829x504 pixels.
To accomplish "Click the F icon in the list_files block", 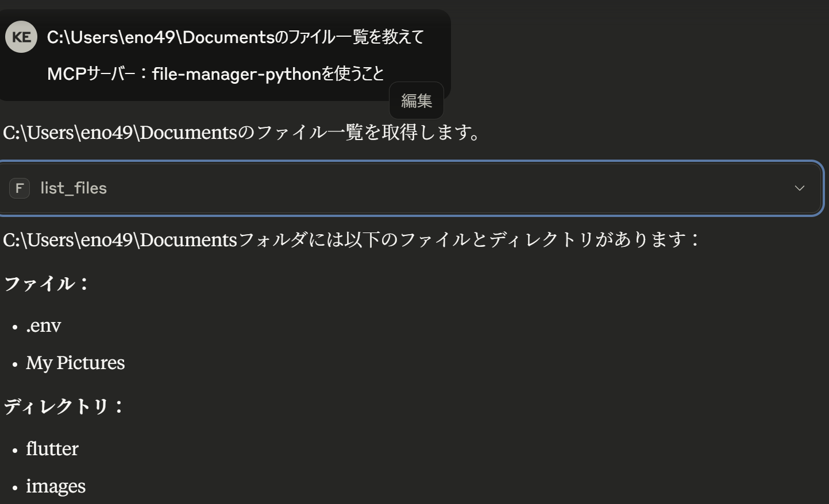I will (x=20, y=188).
